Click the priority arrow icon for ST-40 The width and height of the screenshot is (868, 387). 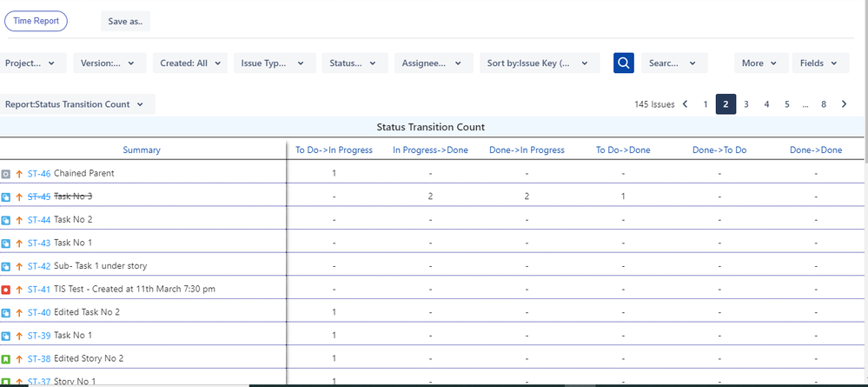[19, 313]
